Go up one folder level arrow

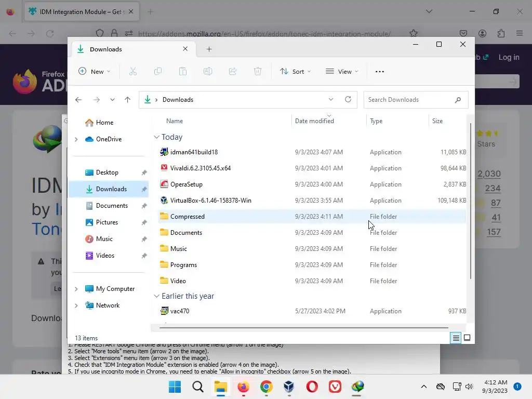128,100
